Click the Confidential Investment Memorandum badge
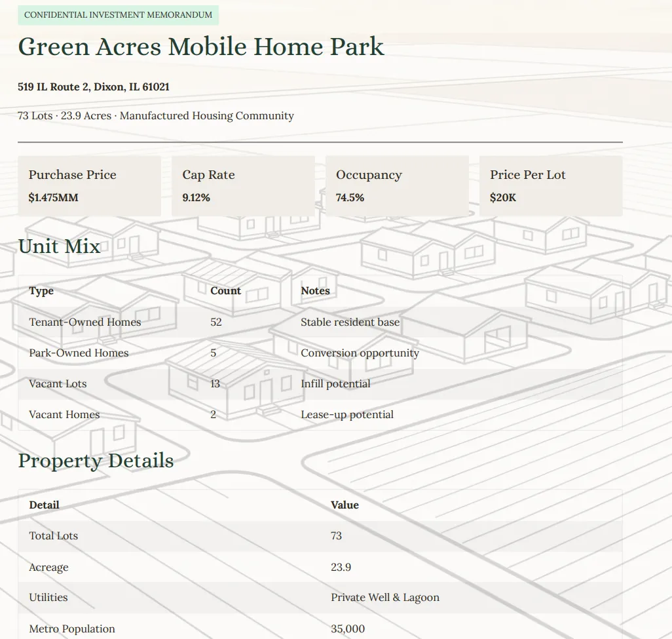The height and width of the screenshot is (639, 672). tap(119, 15)
